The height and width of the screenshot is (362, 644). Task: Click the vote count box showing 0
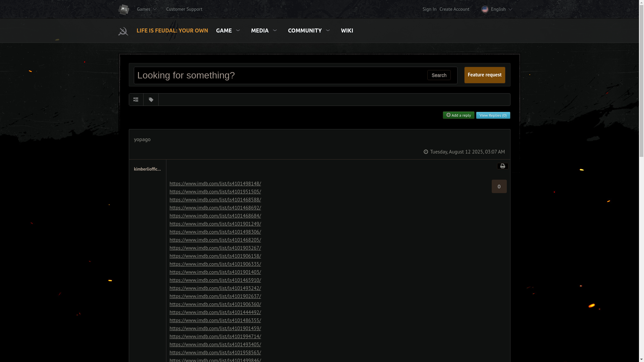tap(499, 186)
